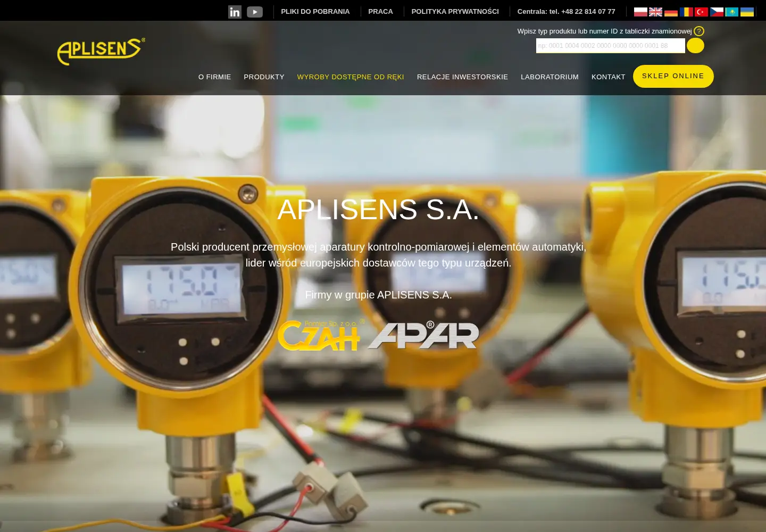Open the CZAH Pomiar company logo
766x532 pixels.
coord(321,335)
